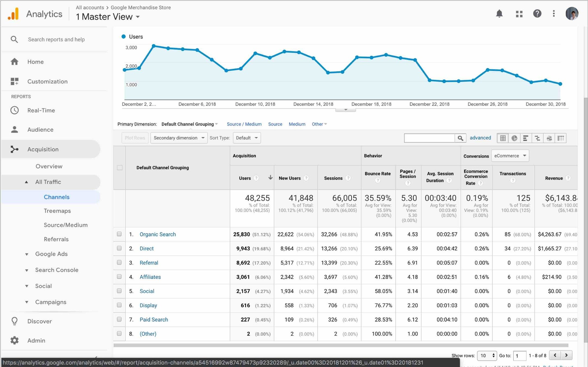Open the notifications bell icon
Viewport: 588px width, 367px height.
coord(499,14)
